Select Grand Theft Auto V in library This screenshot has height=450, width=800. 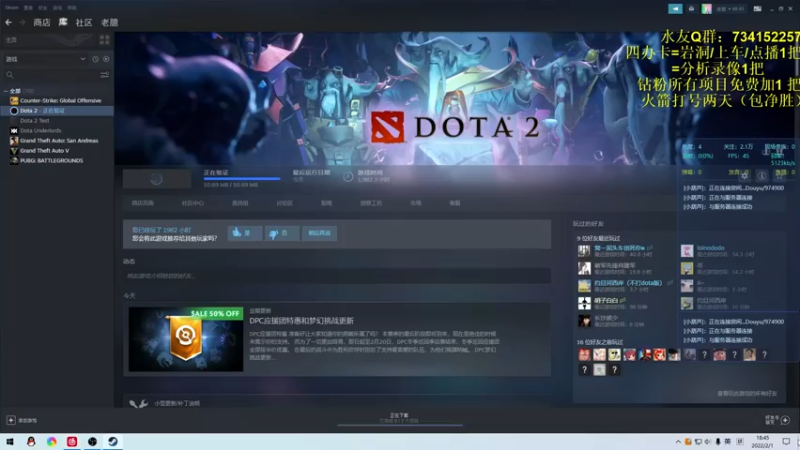44,151
